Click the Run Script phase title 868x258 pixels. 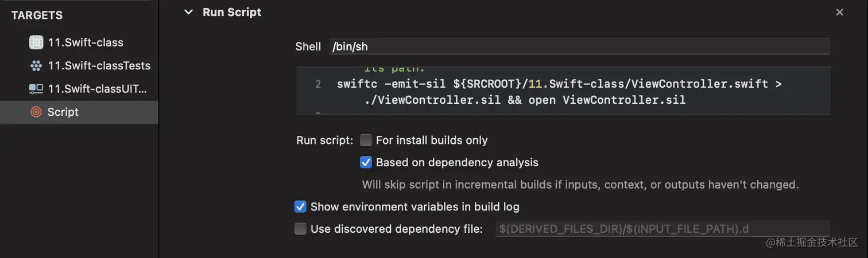point(232,12)
